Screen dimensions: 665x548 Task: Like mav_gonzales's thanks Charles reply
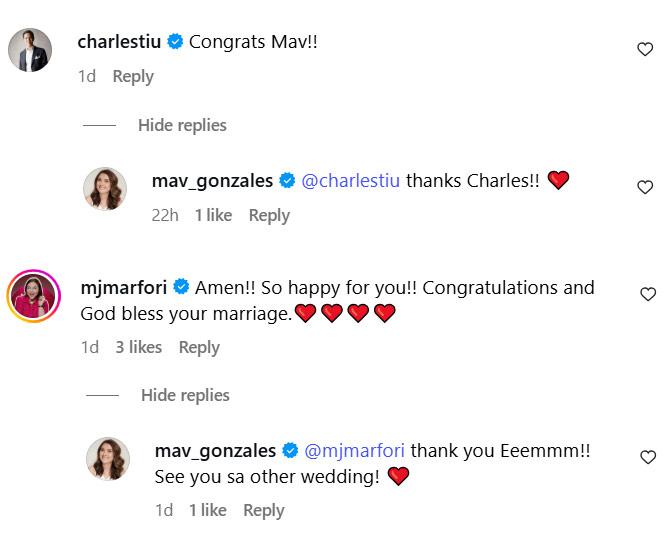pos(645,187)
